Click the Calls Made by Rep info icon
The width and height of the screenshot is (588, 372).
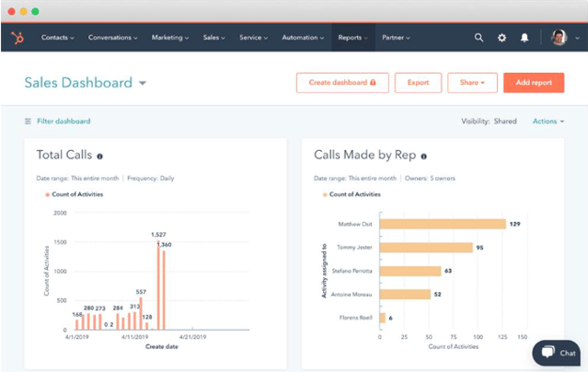tap(424, 157)
